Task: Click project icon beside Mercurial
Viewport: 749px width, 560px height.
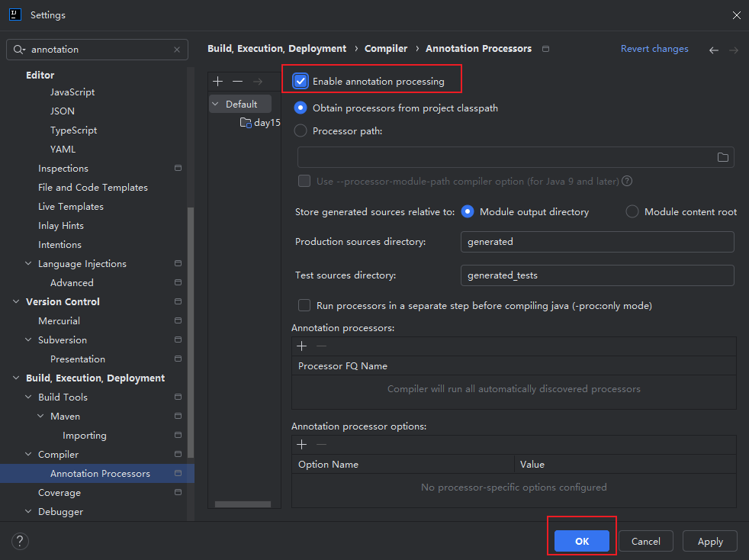Action: [x=178, y=320]
